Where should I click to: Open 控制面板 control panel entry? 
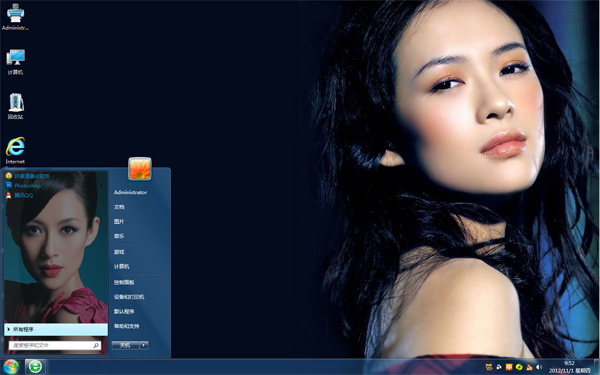pyautogui.click(x=124, y=282)
